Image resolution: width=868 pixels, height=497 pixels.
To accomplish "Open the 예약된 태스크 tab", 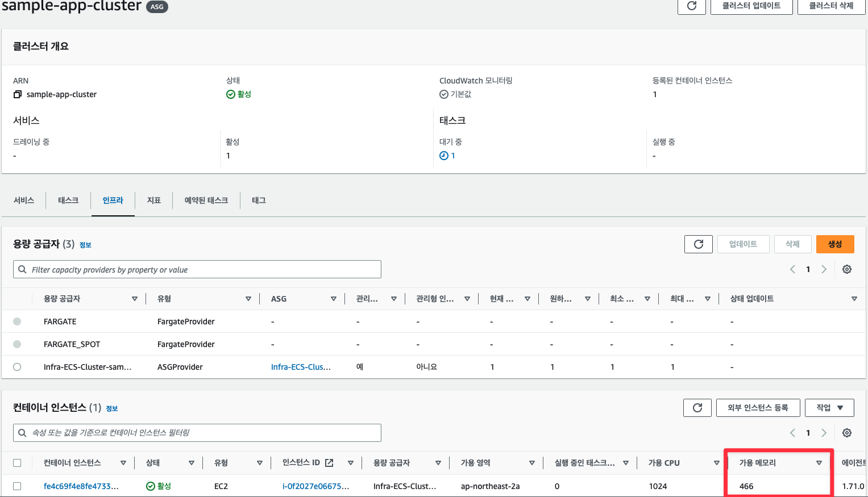I will (206, 201).
